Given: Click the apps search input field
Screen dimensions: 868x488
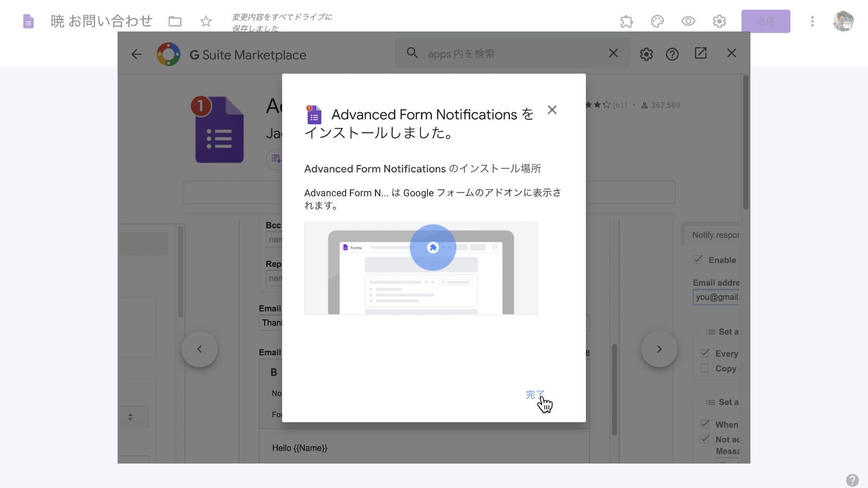Looking at the screenshot, I should (x=513, y=54).
